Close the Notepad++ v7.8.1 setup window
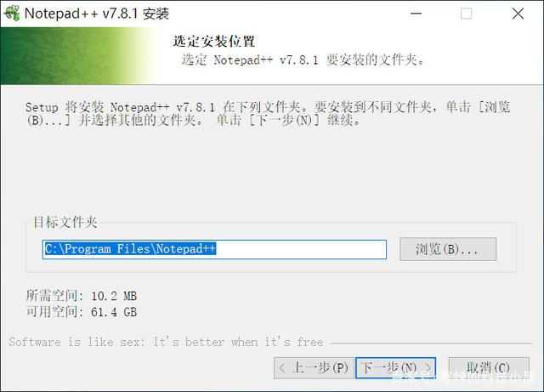The width and height of the screenshot is (544, 392). point(518,14)
